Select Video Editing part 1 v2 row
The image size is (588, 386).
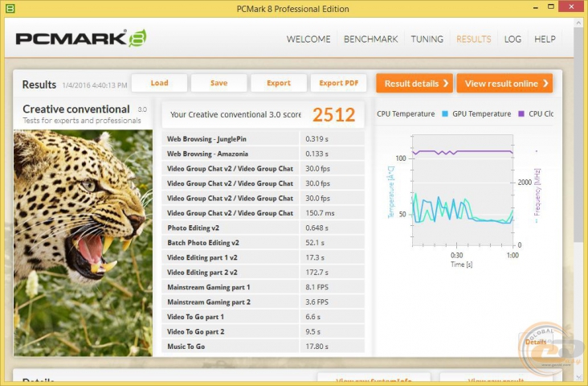point(263,257)
